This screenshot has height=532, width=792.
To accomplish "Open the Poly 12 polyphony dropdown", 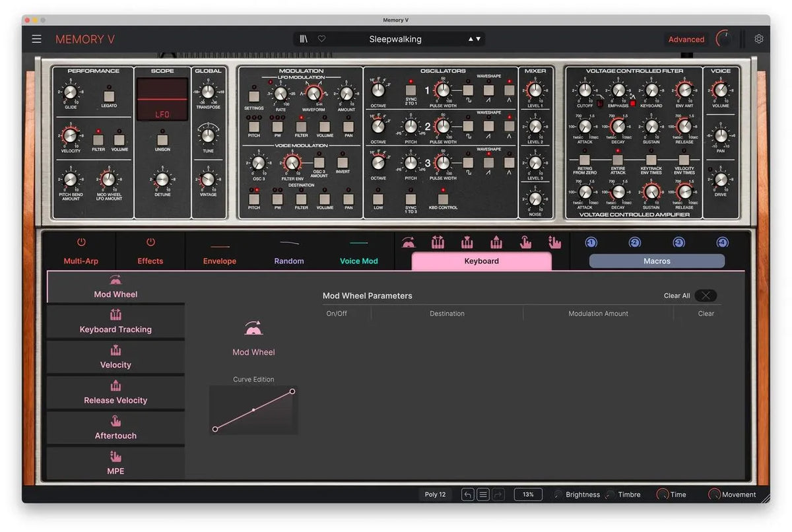I will pyautogui.click(x=435, y=494).
